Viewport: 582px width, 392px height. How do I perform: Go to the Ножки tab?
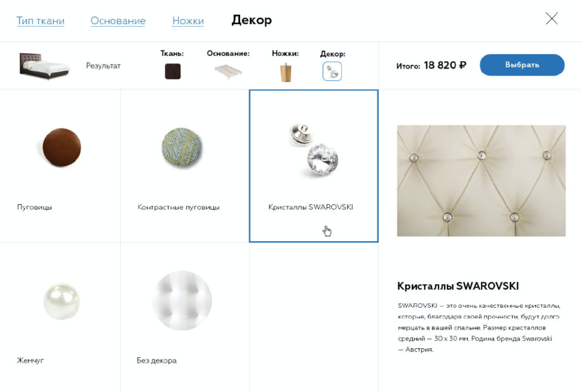pyautogui.click(x=188, y=21)
